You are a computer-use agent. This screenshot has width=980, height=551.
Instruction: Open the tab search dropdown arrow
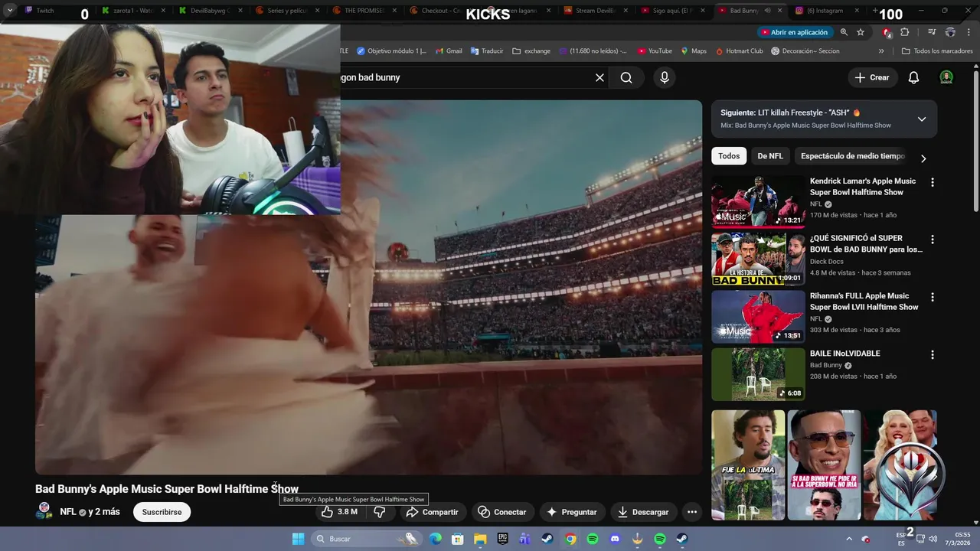point(10,11)
